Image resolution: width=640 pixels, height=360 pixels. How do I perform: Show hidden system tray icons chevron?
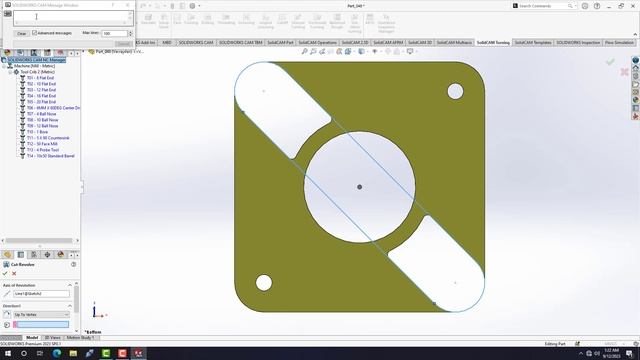[x=581, y=353]
